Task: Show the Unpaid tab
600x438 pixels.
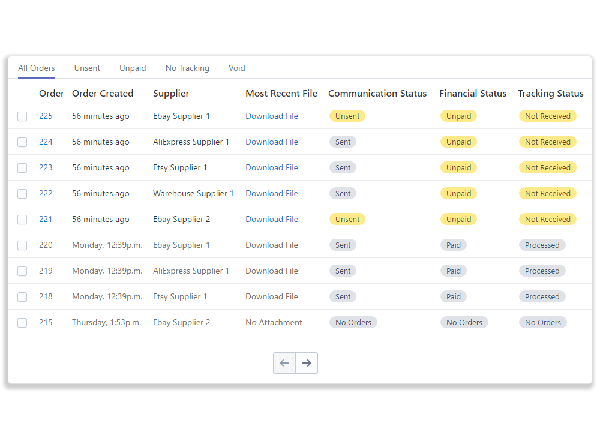Action: (133, 68)
